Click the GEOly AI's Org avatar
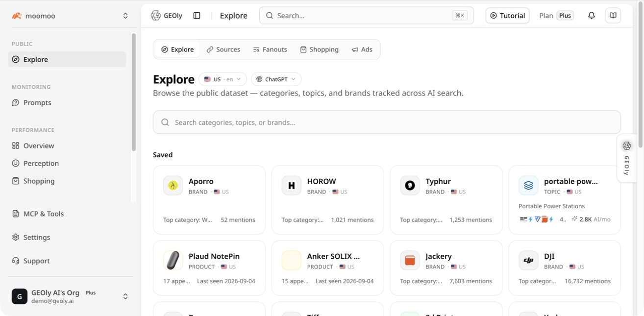The width and height of the screenshot is (644, 316). click(20, 296)
